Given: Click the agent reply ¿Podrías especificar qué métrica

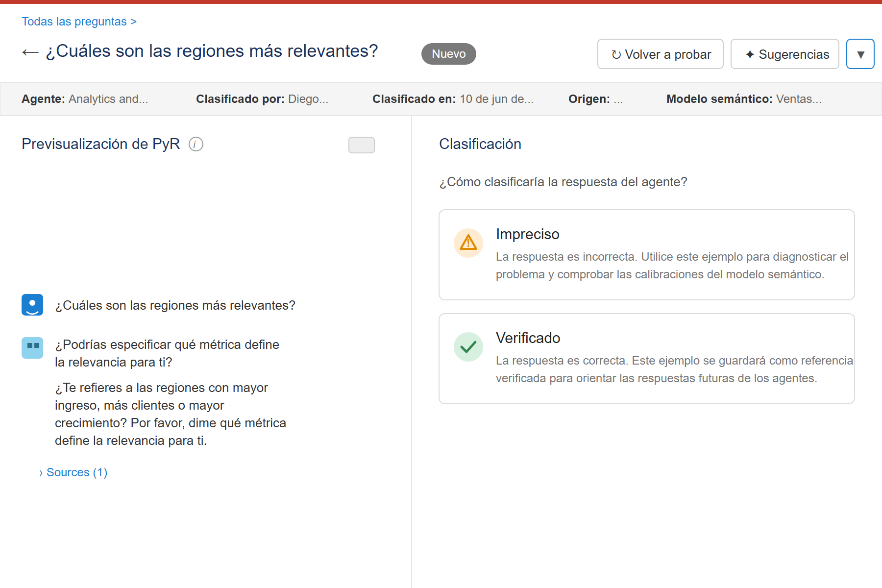Looking at the screenshot, I should click(x=167, y=353).
